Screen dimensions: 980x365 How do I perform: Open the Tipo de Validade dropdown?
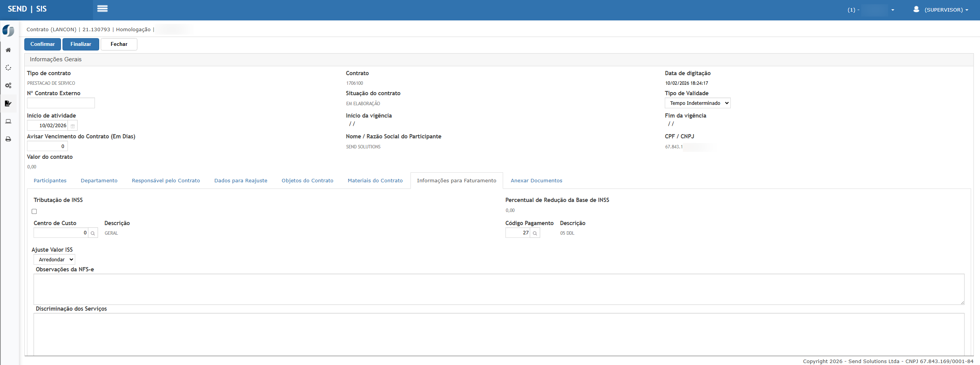point(697,103)
